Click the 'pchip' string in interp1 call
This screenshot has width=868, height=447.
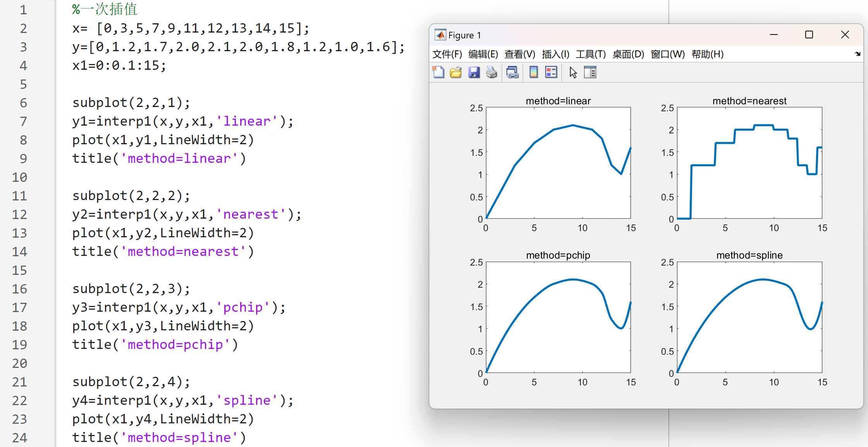pyautogui.click(x=243, y=307)
